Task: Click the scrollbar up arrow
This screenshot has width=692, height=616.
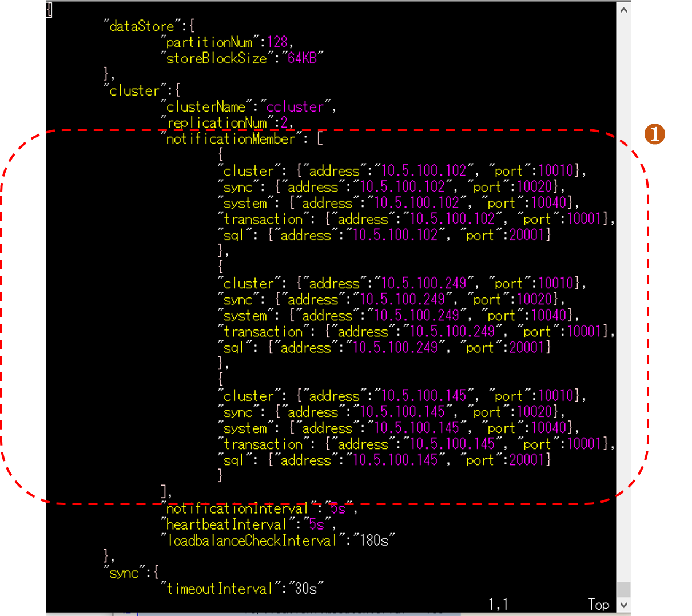Action: point(624,10)
